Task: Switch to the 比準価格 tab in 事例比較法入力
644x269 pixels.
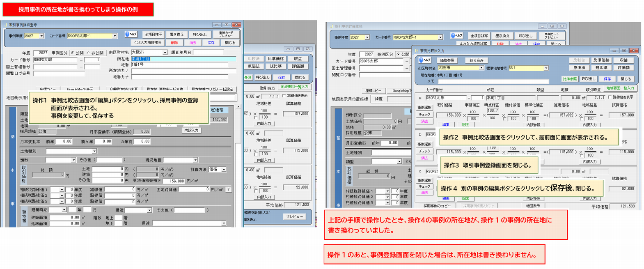Action: click(601, 60)
